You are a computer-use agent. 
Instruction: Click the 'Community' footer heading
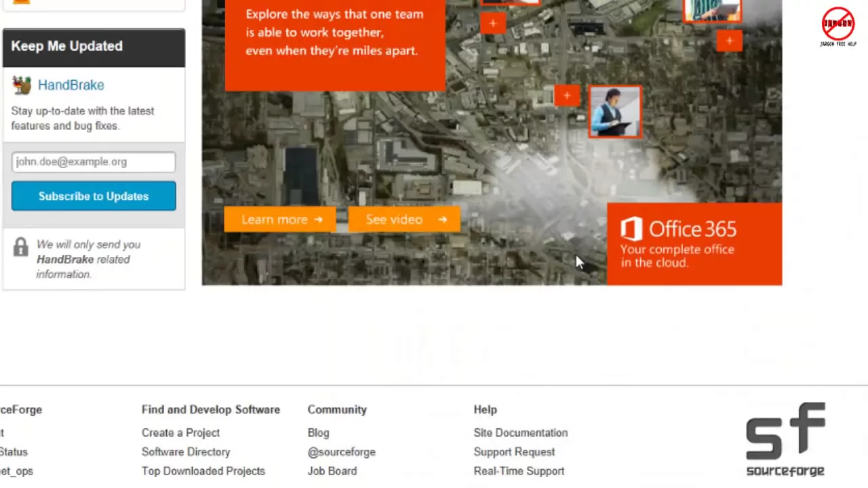click(337, 409)
